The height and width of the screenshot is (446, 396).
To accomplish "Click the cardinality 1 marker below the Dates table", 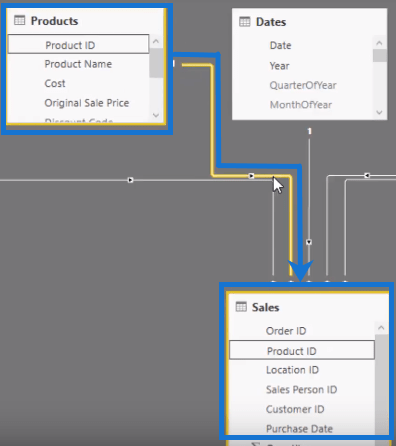I will coord(310,131).
